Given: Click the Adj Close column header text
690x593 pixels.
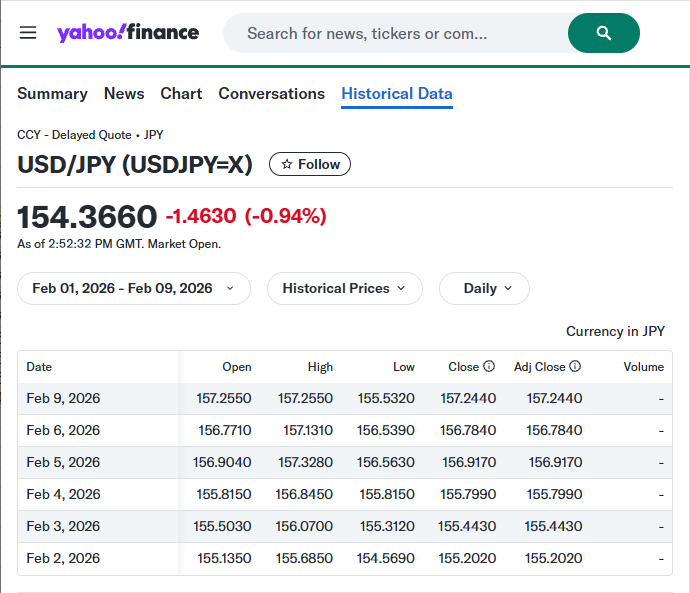Looking at the screenshot, I should 540,366.
